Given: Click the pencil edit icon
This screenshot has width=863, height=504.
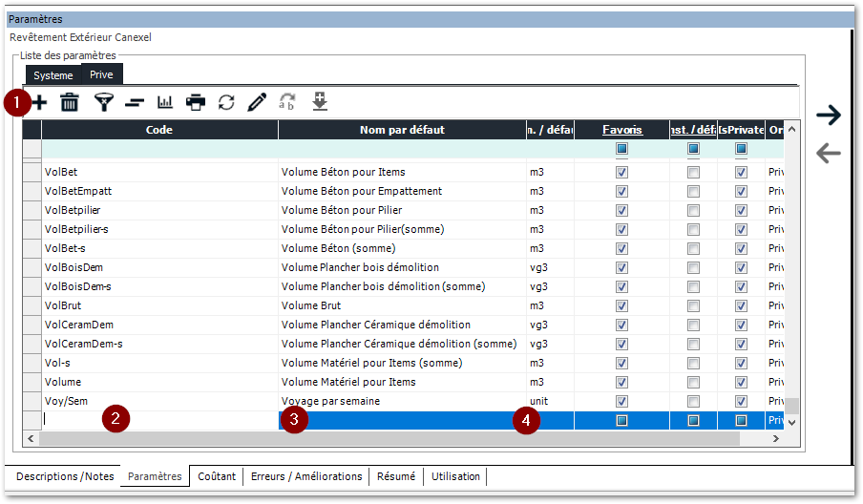Looking at the screenshot, I should point(257,102).
